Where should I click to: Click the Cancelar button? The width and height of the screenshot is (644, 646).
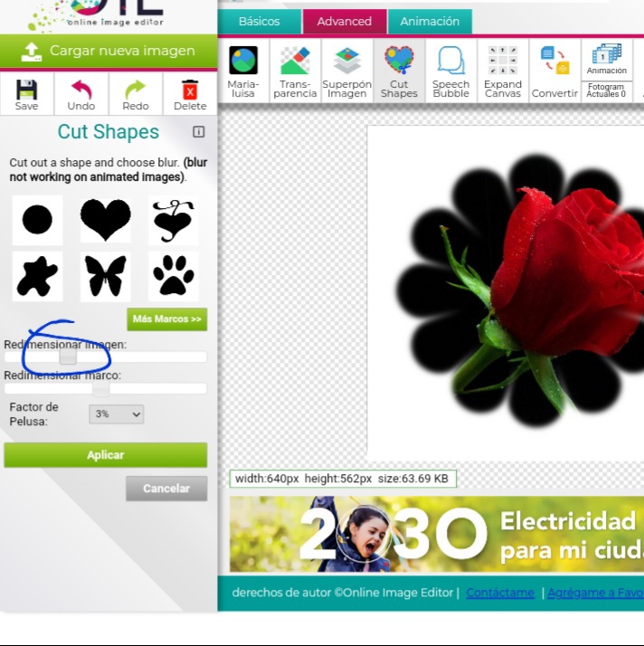tap(166, 489)
